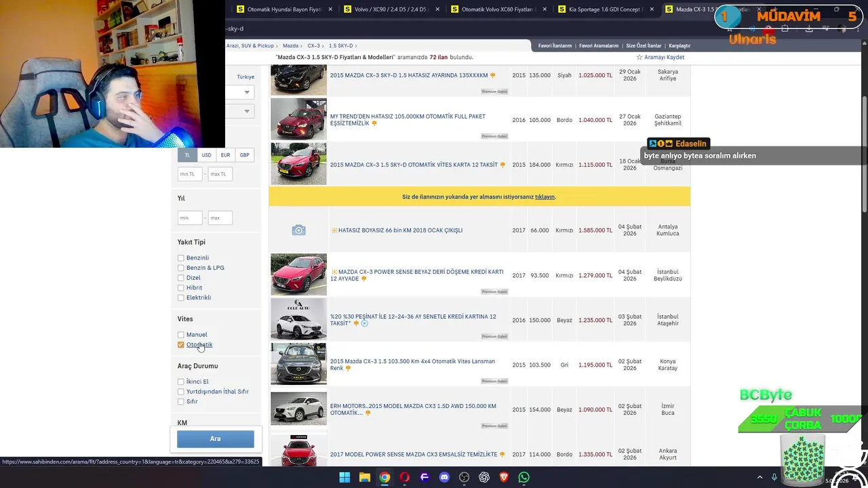Open the 'MAZDA CX-3 POWER SENSE BEYAZ DERİ' listing
The height and width of the screenshot is (488, 868).
pos(416,275)
